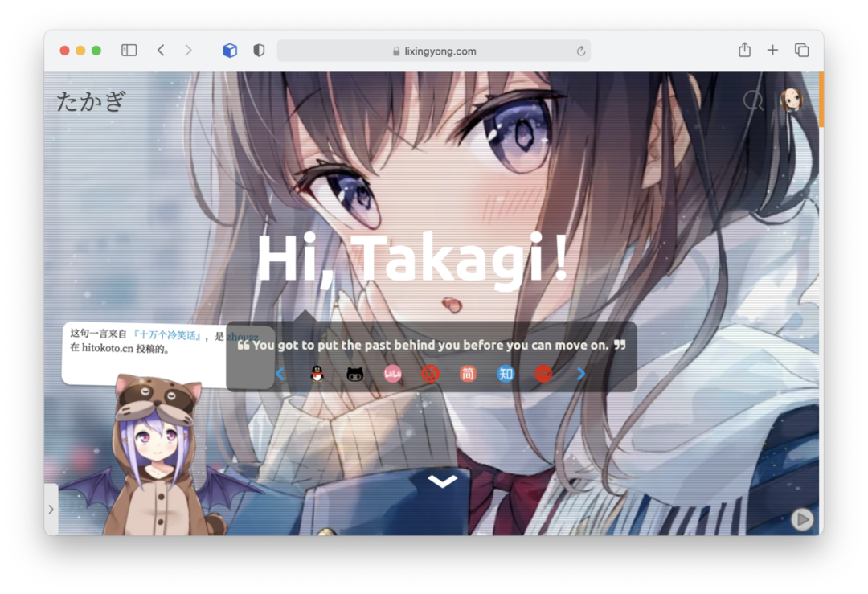Open the 『十万个冷笑话』 source link

click(166, 335)
